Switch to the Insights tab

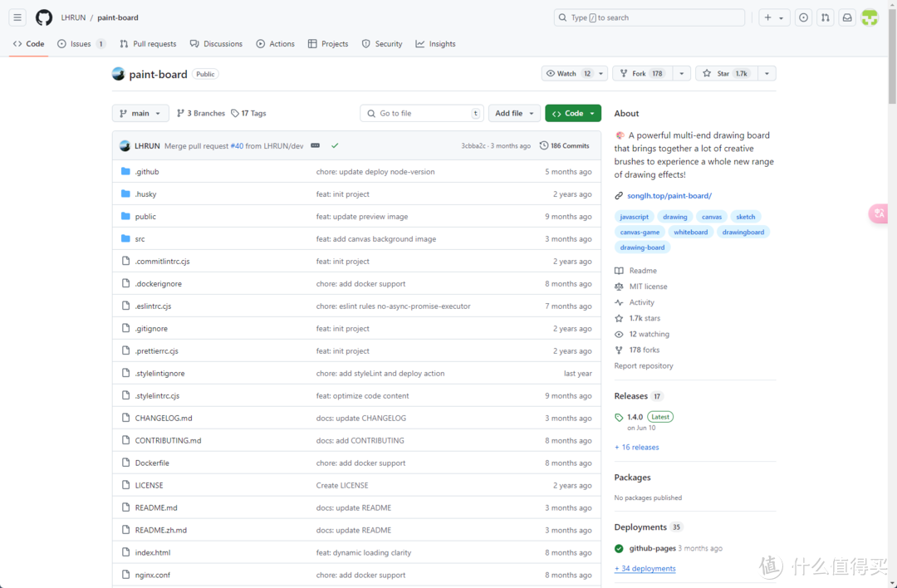click(x=435, y=44)
